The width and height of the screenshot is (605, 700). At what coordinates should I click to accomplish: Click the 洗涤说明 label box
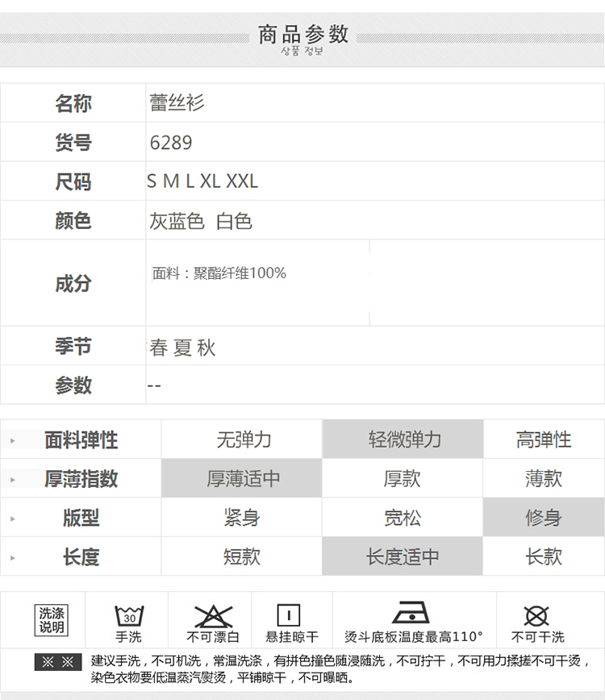pyautogui.click(x=52, y=619)
